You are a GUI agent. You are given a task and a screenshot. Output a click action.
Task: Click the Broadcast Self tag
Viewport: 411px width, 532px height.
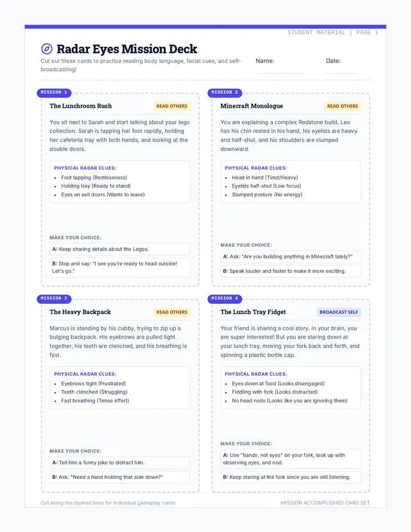[339, 312]
